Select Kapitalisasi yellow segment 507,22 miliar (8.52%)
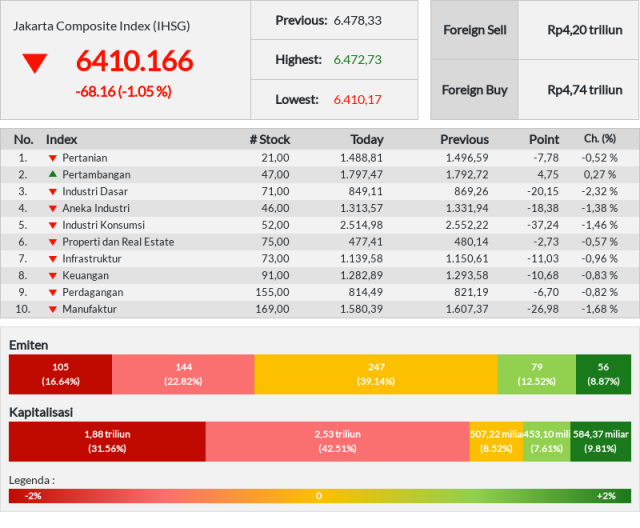The height and width of the screenshot is (528, 640). click(496, 441)
